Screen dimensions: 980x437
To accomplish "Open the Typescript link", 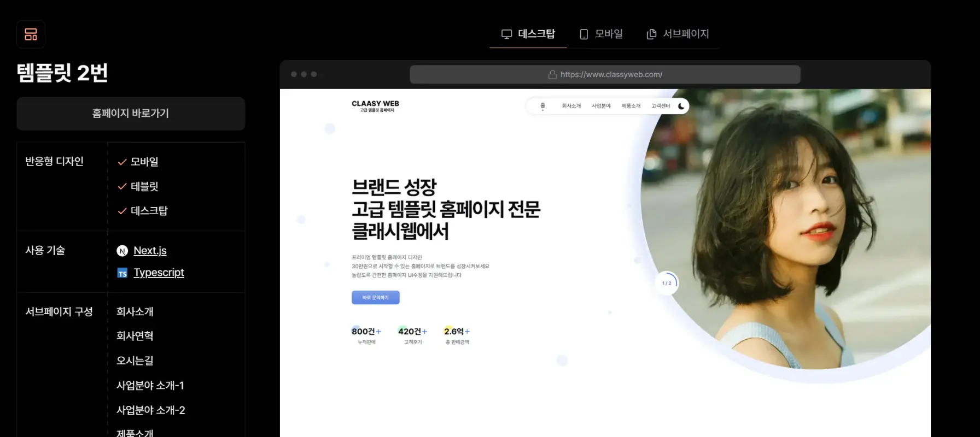I will tap(159, 273).
